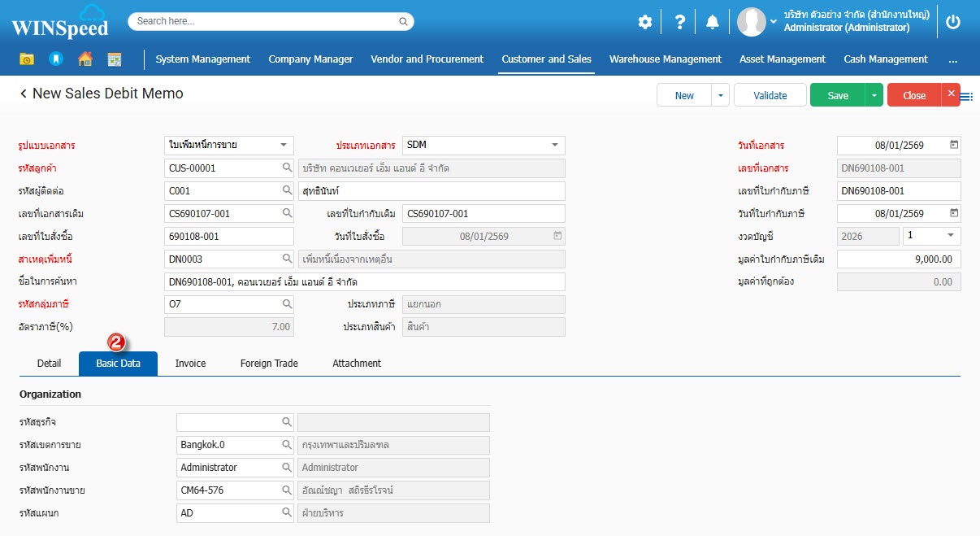Image resolution: width=980 pixels, height=536 pixels.
Task: Open the Save button dropdown arrow
Action: (874, 95)
